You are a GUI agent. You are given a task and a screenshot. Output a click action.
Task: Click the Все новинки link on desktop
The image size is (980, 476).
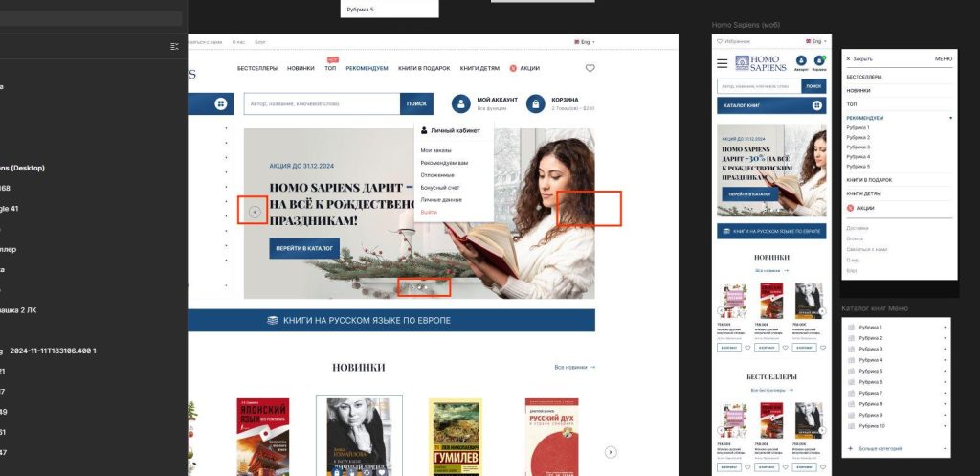(x=574, y=367)
